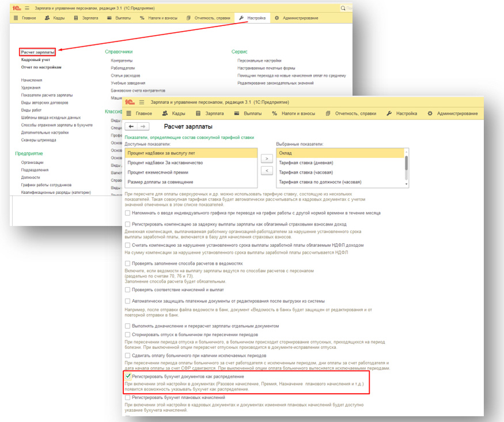Uncheck Регистрировать бухучет документов как распределение
The width and height of the screenshot is (504, 422).
pyautogui.click(x=128, y=376)
